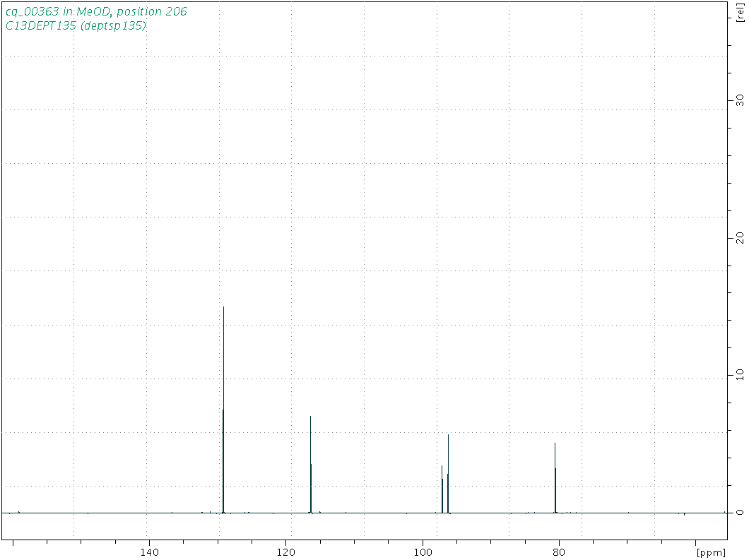
Task: Click the '120' ppm axis label
Action: coord(286,552)
